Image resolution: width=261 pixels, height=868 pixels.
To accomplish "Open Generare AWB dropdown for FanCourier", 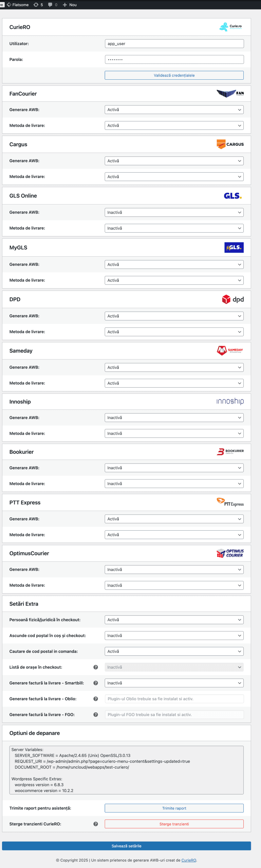I will (174, 109).
